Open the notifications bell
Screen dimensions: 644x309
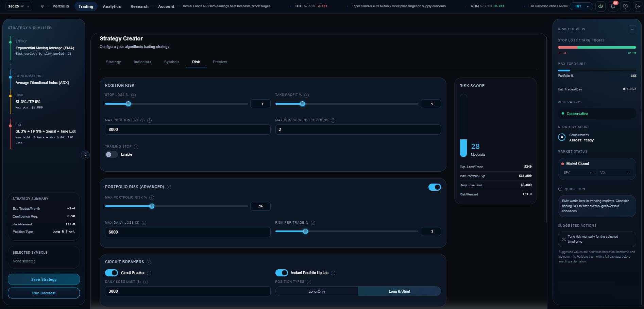click(613, 6)
